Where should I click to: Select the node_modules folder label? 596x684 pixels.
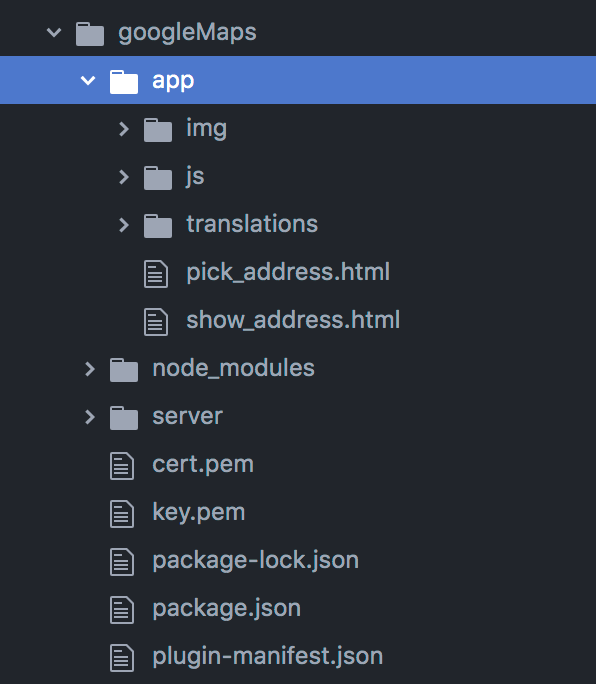coord(233,369)
